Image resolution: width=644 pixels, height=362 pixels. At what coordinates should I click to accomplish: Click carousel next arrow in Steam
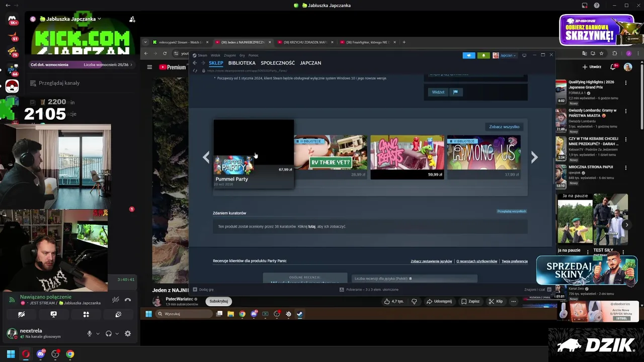534,157
